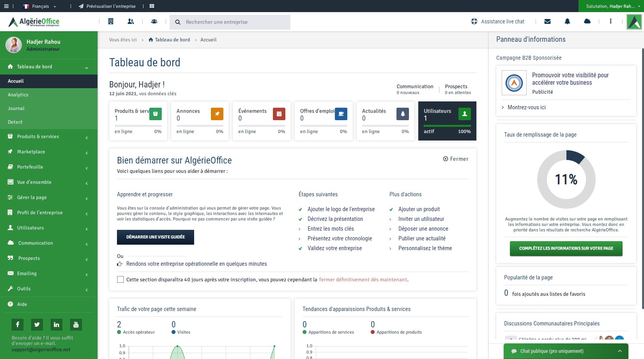
Task: Click Complétez les informations sur votre page
Action: point(566,248)
